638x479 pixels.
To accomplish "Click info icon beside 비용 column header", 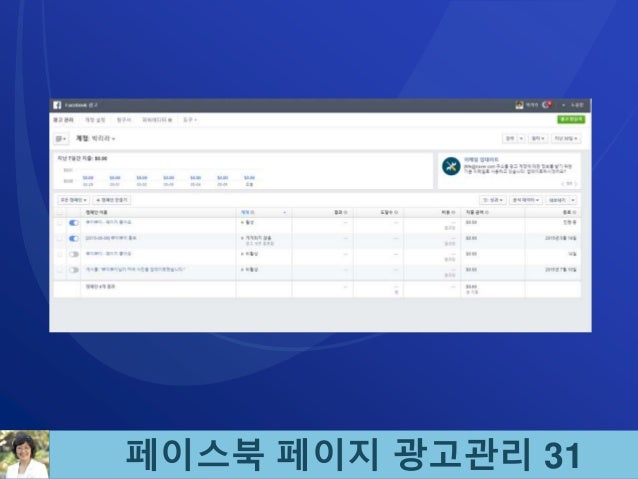I will pos(453,212).
